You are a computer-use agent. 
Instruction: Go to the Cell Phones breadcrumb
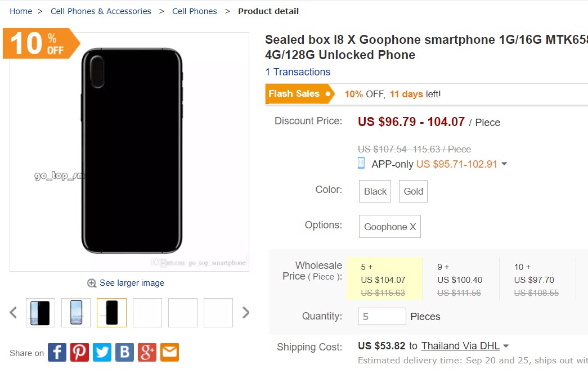click(194, 11)
